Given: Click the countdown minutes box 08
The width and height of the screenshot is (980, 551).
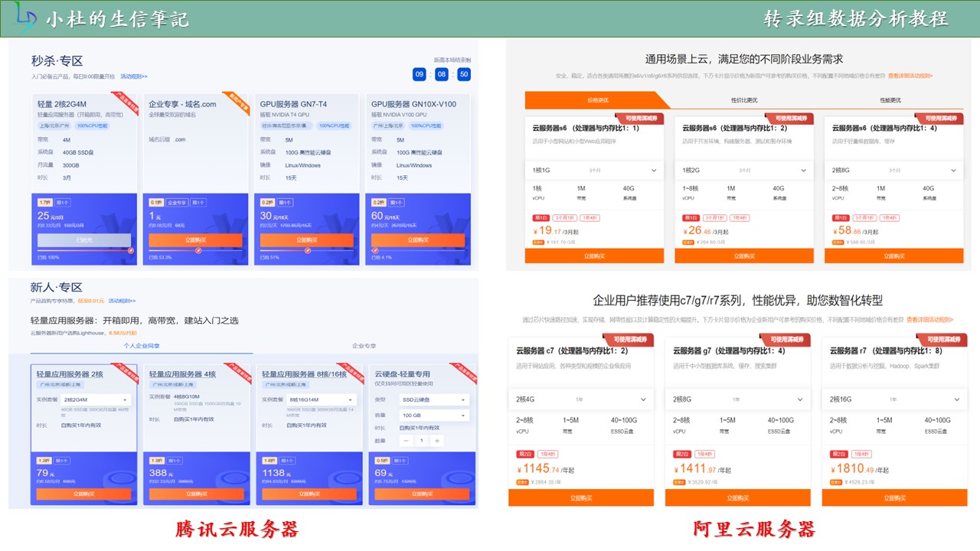Looking at the screenshot, I should coord(442,74).
